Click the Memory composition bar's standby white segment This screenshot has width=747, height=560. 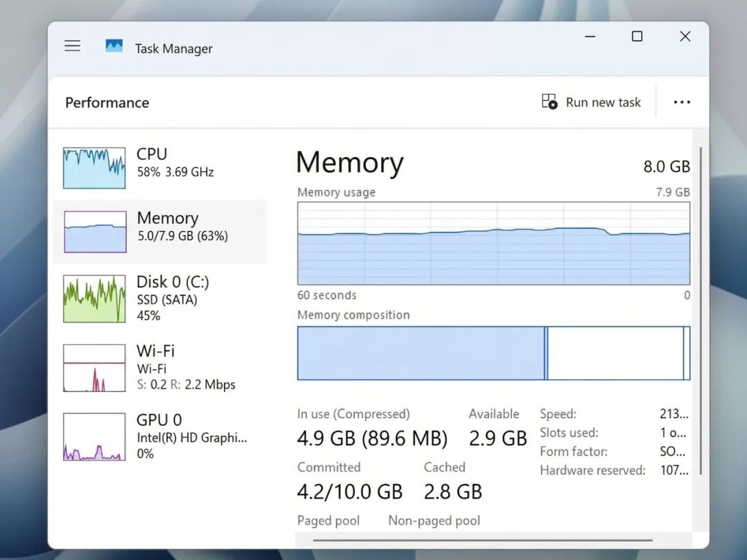click(616, 353)
